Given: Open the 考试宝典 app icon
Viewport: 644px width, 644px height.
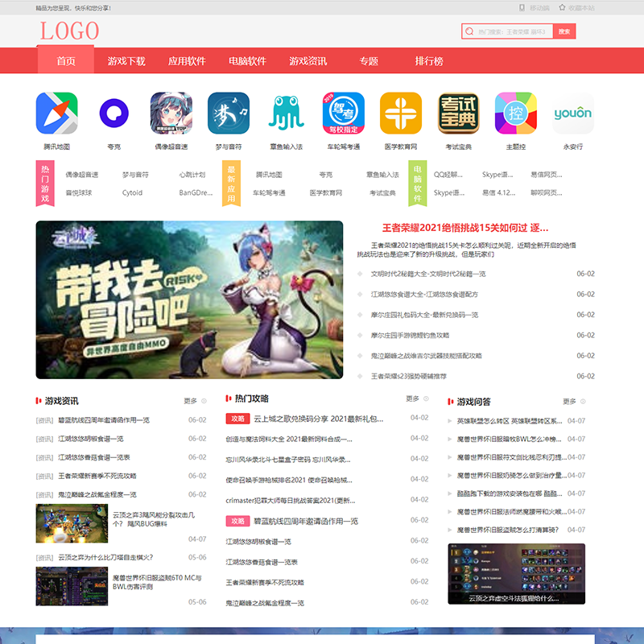Looking at the screenshot, I should 458,114.
